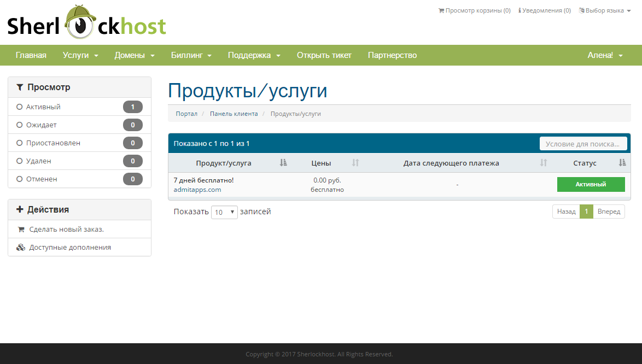This screenshot has height=364, width=642.
Task: Open the Услуги dropdown menu
Action: pyautogui.click(x=80, y=55)
